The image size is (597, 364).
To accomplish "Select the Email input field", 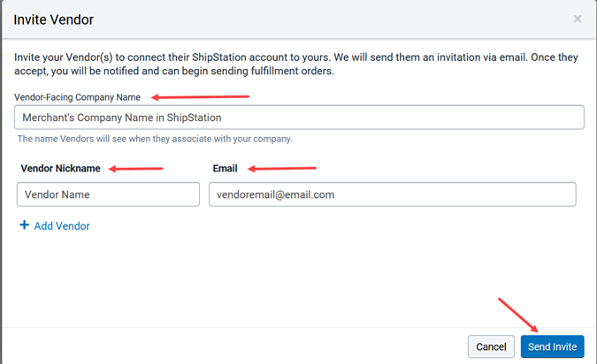I will coord(392,194).
